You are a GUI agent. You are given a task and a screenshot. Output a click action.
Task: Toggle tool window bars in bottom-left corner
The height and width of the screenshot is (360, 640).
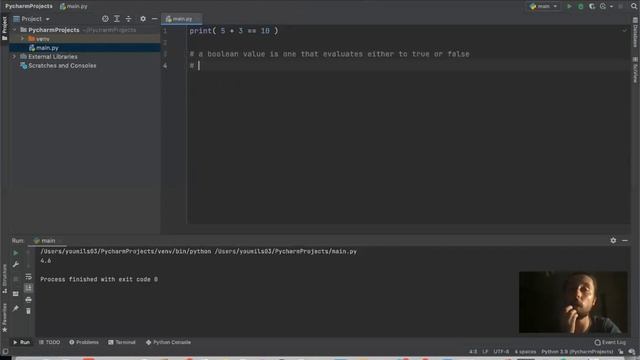(x=5, y=351)
